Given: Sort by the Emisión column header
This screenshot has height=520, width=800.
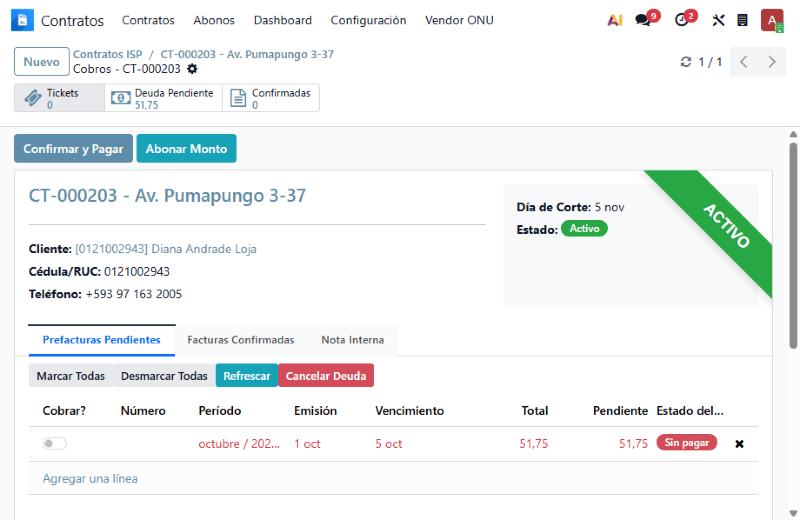Looking at the screenshot, I should 315,411.
